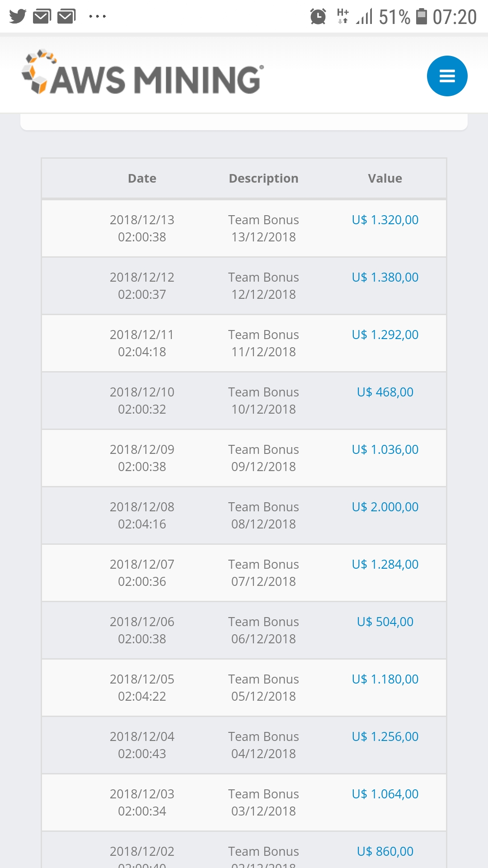Tap the mobile signal strength icon
The image size is (488, 868).
[364, 17]
